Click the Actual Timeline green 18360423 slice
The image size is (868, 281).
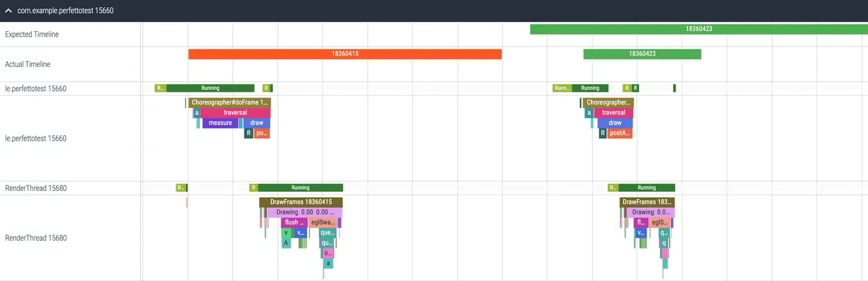point(642,54)
